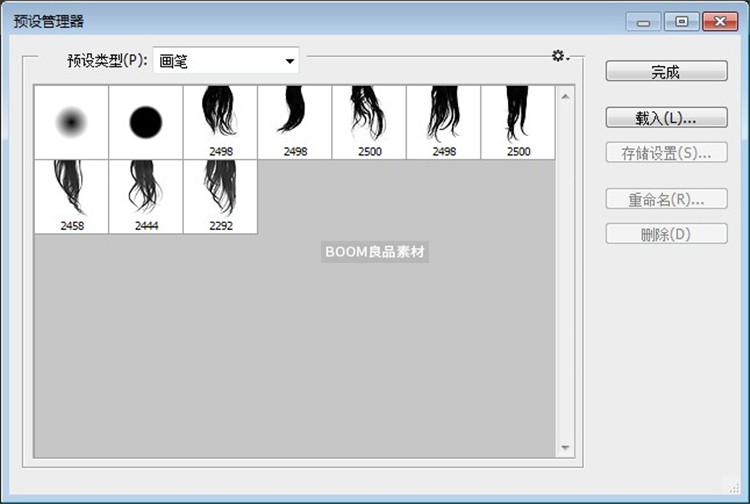Select the last top-row brush labeled 2500
The image size is (750, 504).
point(518,118)
